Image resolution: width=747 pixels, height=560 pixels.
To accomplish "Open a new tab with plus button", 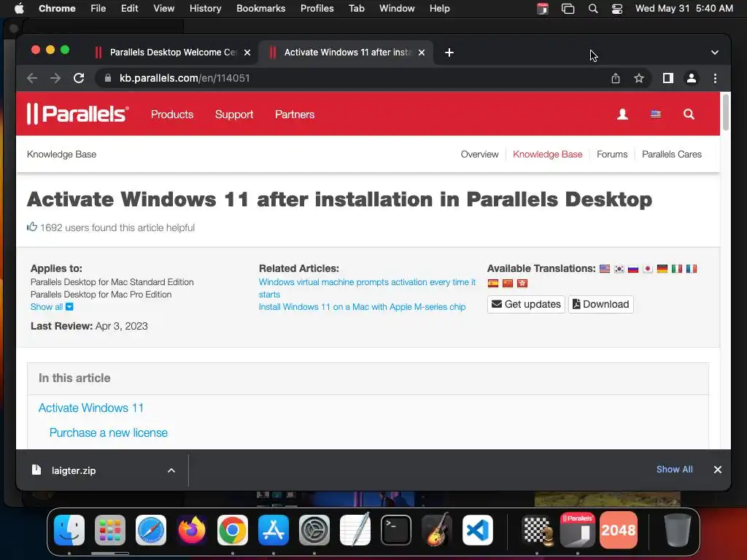I will click(x=449, y=52).
